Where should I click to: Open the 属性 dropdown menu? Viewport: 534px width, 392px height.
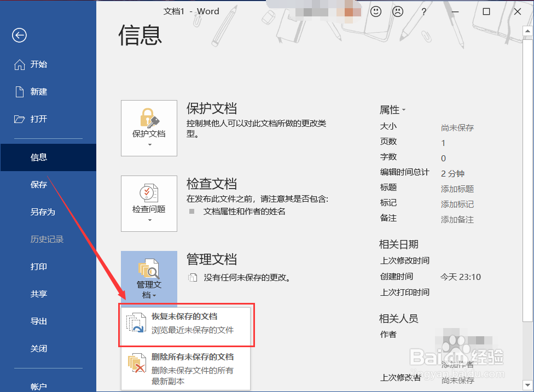pyautogui.click(x=403, y=109)
